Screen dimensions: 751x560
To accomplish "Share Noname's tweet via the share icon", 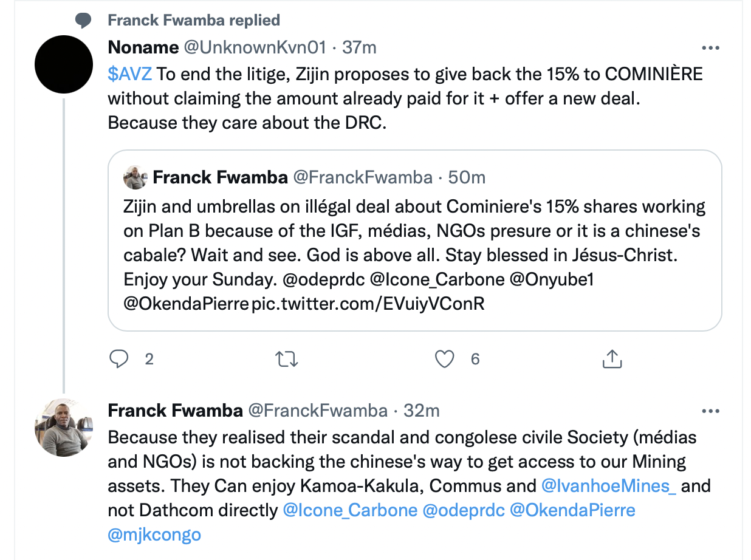I will [x=612, y=359].
